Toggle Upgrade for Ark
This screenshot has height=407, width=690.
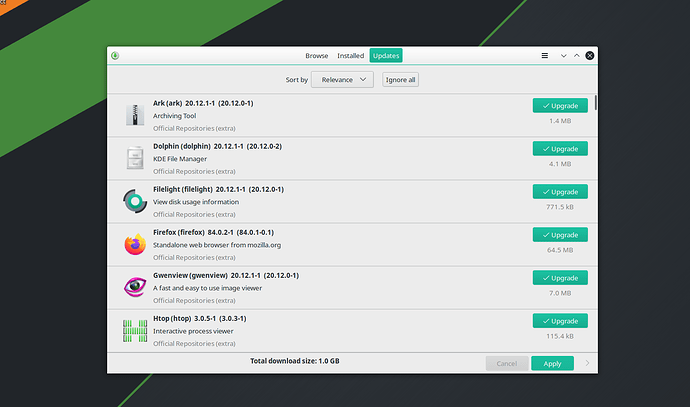click(560, 106)
